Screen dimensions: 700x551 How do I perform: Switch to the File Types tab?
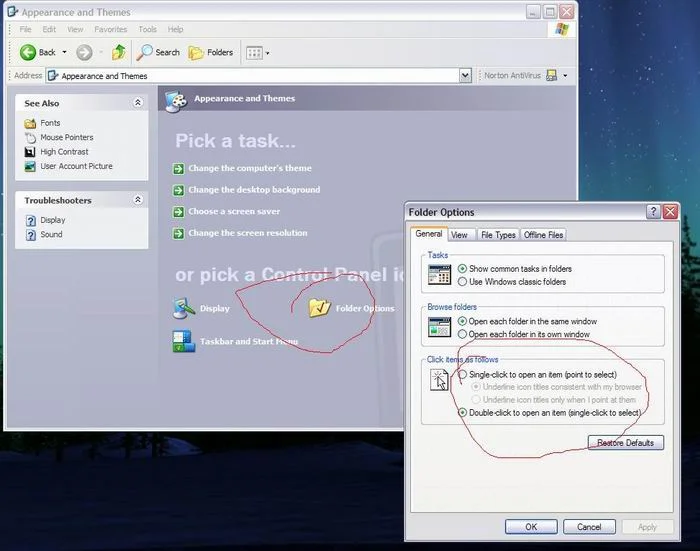click(x=497, y=235)
